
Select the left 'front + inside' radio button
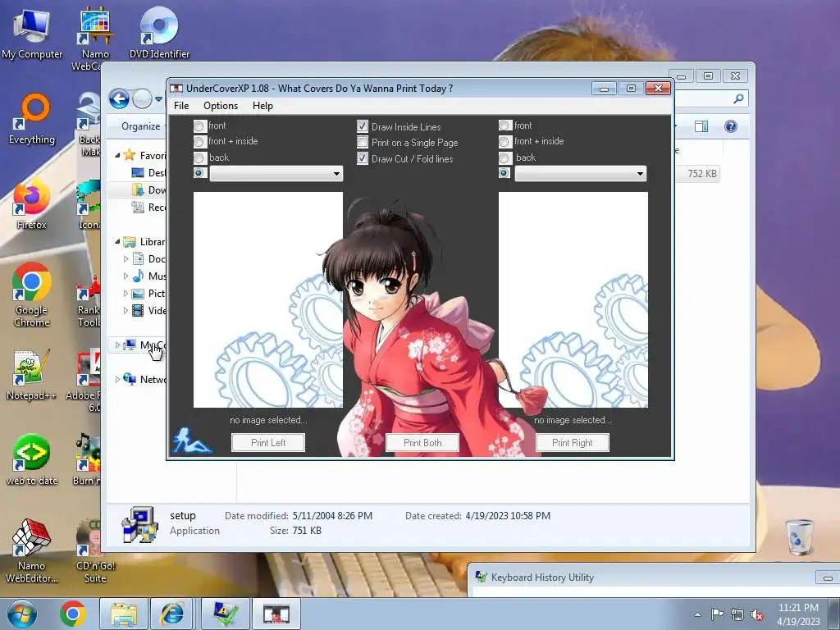pyautogui.click(x=199, y=141)
